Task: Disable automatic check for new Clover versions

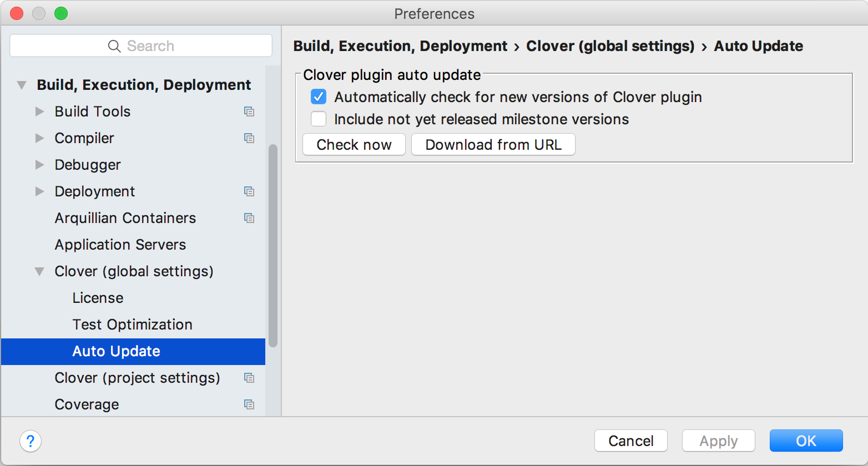Action: coord(319,97)
